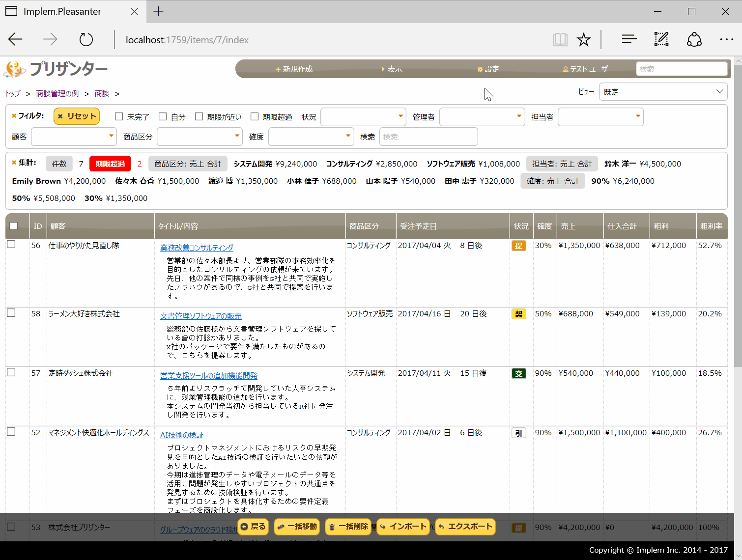Screen dimensions: 742x560
Task: Open the 管理者 filter dropdown
Action: [x=482, y=117]
